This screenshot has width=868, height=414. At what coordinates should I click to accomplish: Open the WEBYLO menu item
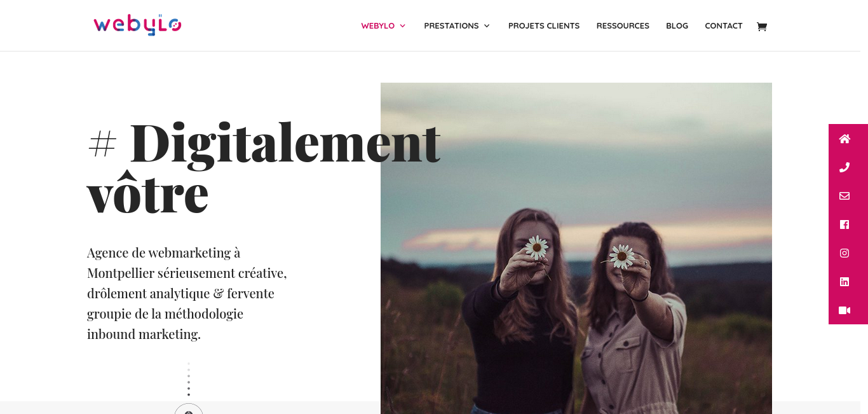click(378, 26)
